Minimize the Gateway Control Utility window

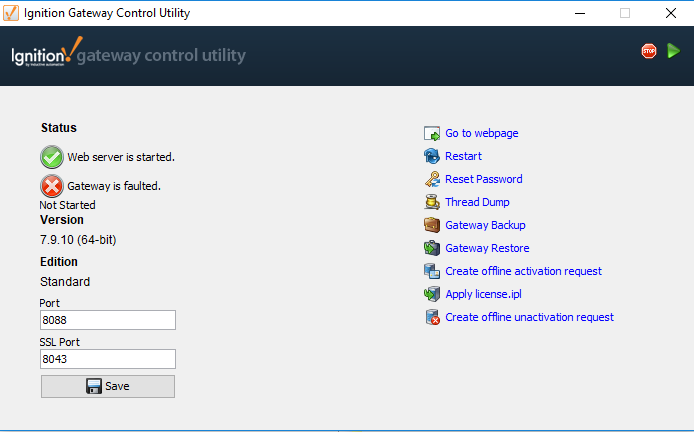[580, 13]
